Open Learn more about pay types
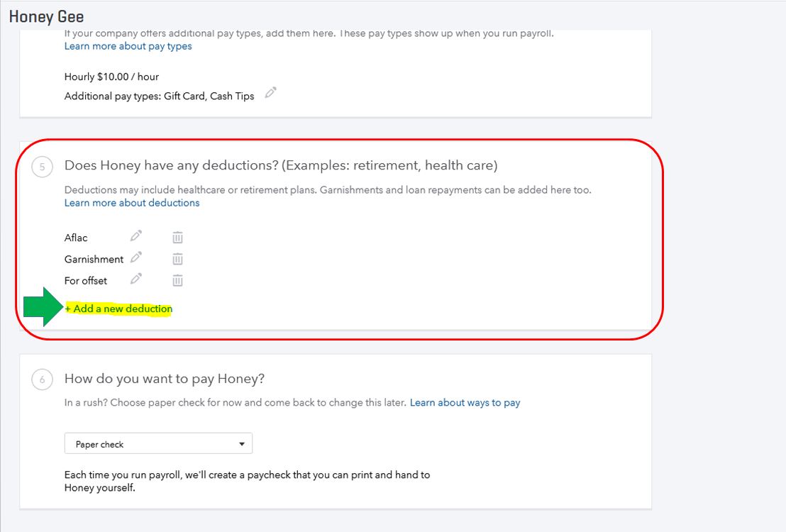This screenshot has height=532, width=786. [x=128, y=46]
